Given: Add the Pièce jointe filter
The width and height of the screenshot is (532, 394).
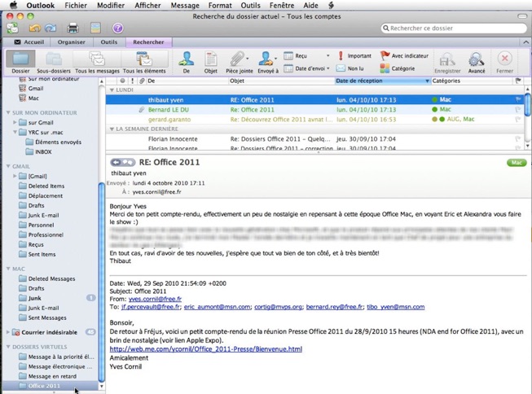Looking at the screenshot, I should click(240, 62).
